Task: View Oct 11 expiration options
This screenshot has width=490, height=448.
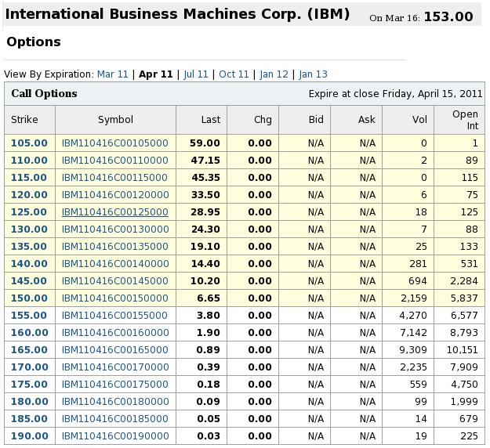Action: 234,74
